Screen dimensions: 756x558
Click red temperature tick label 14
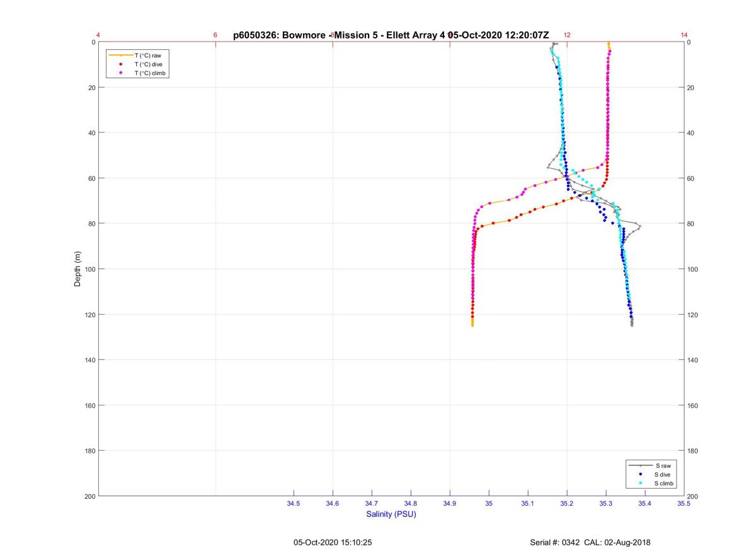click(684, 35)
